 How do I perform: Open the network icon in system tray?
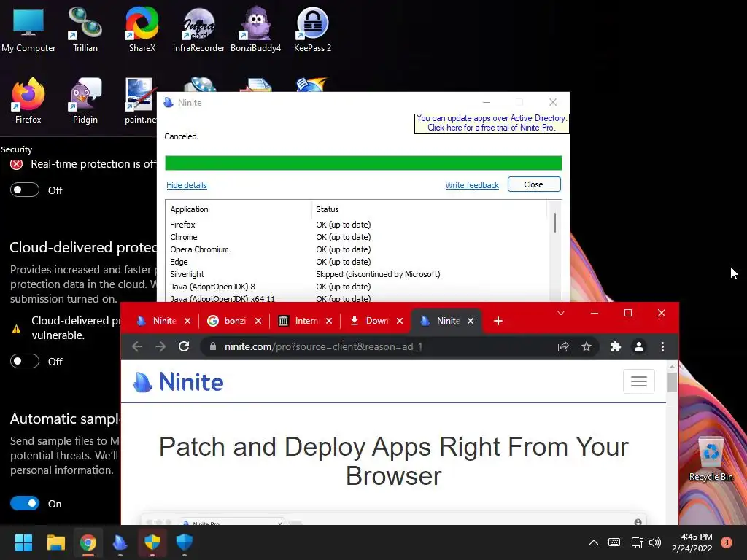(x=637, y=542)
